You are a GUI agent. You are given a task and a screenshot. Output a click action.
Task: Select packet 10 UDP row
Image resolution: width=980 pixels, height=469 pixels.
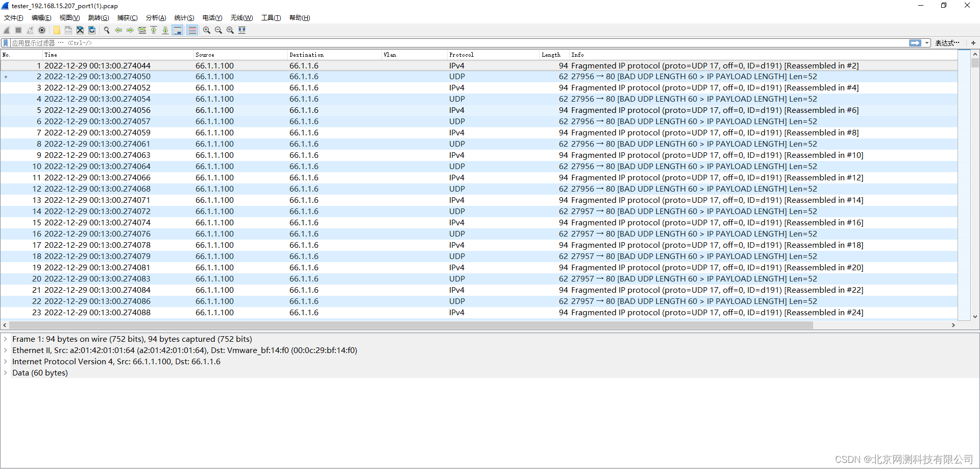[479, 167]
